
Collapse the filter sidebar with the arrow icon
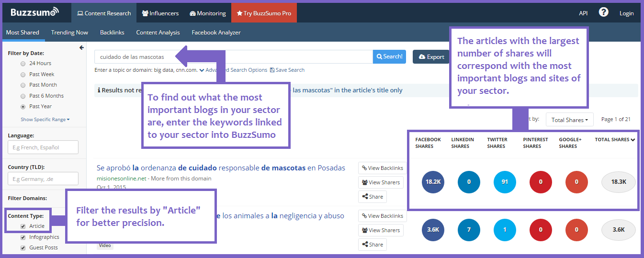(x=81, y=48)
